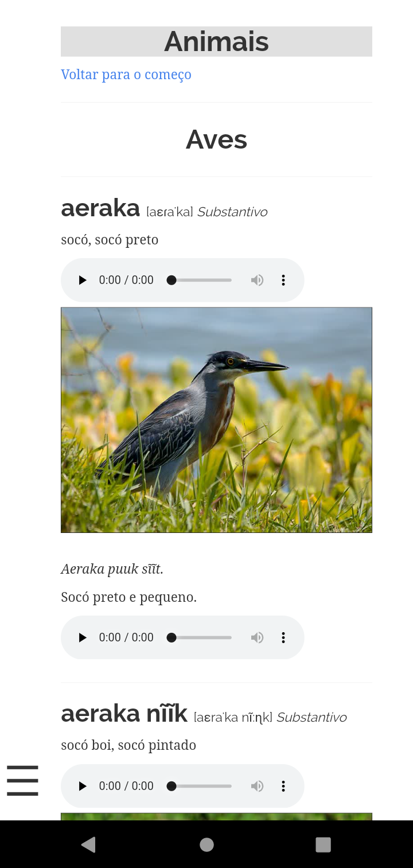Open more options on aeraka audio player
The image size is (413, 868).
(283, 280)
